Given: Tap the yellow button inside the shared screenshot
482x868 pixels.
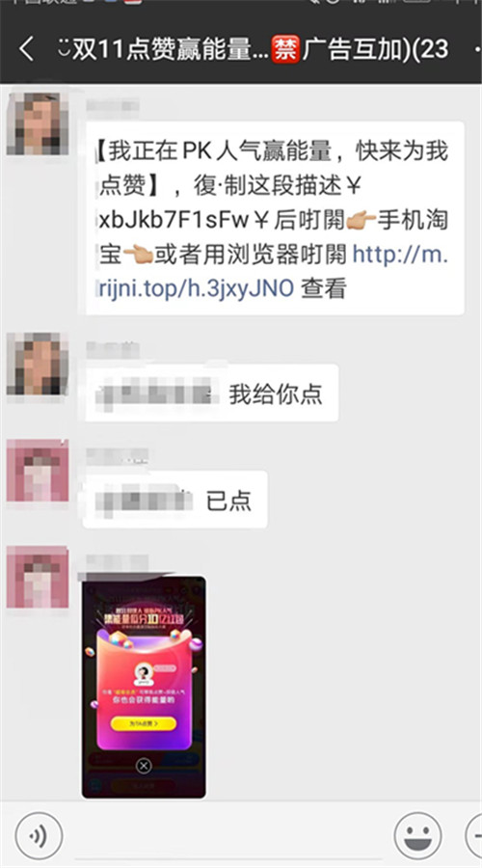Looking at the screenshot, I should [x=144, y=723].
